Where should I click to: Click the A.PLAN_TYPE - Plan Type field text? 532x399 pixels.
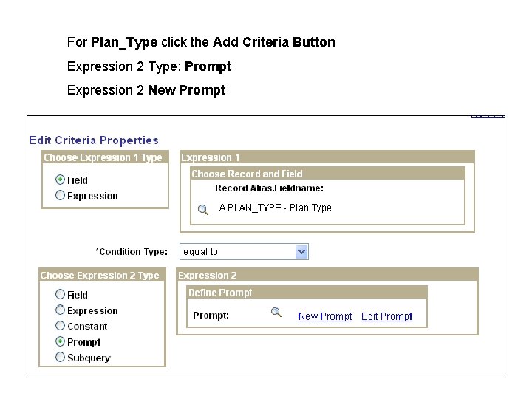pyautogui.click(x=276, y=208)
